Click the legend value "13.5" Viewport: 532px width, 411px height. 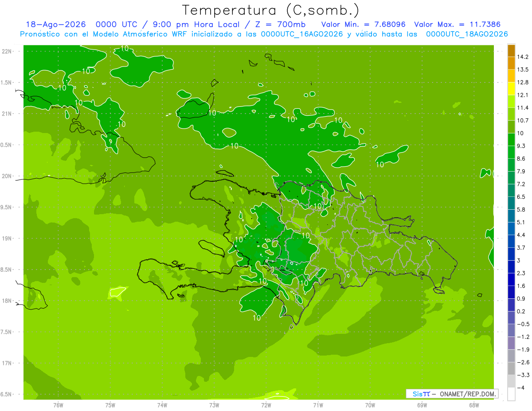tap(523, 70)
